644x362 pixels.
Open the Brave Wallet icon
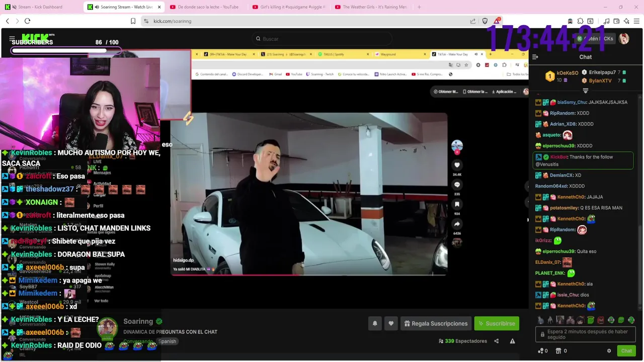pyautogui.click(x=616, y=21)
